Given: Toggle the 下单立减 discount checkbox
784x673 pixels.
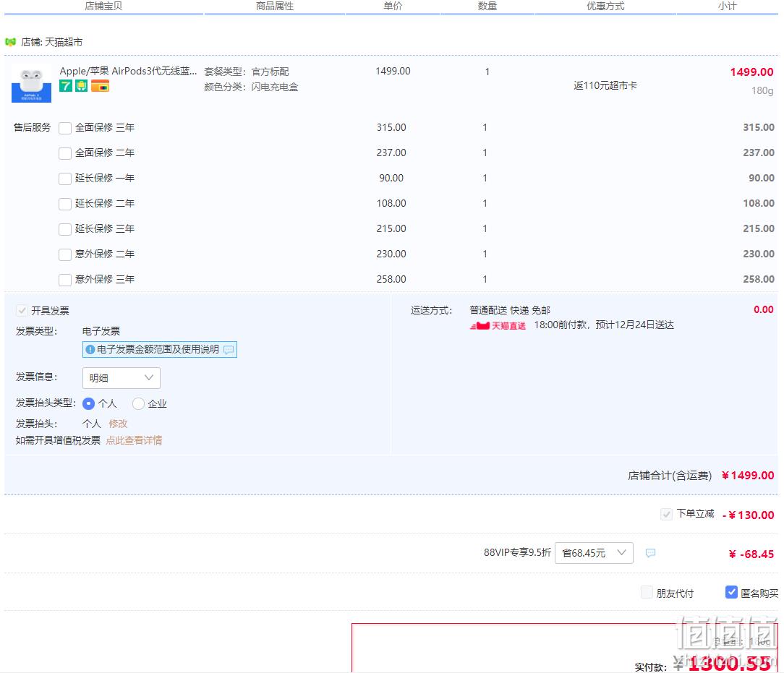Looking at the screenshot, I should tap(666, 514).
